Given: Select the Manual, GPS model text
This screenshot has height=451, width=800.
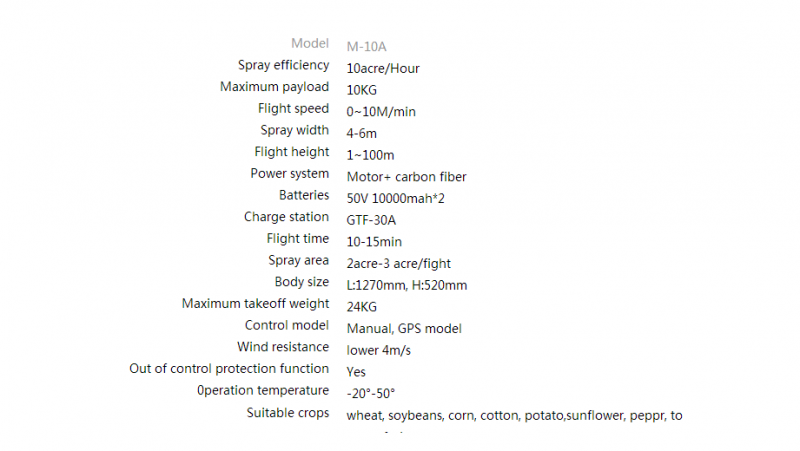Looking at the screenshot, I should [x=404, y=329].
